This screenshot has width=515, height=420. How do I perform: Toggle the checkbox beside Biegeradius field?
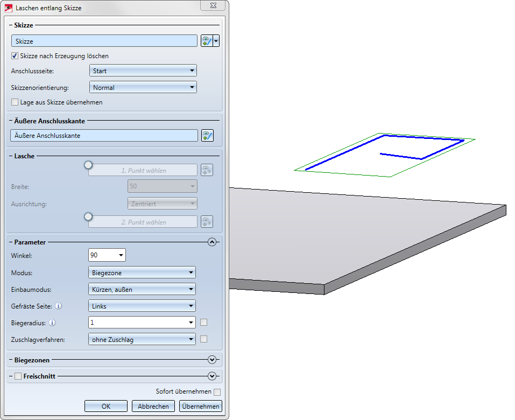pos(203,323)
